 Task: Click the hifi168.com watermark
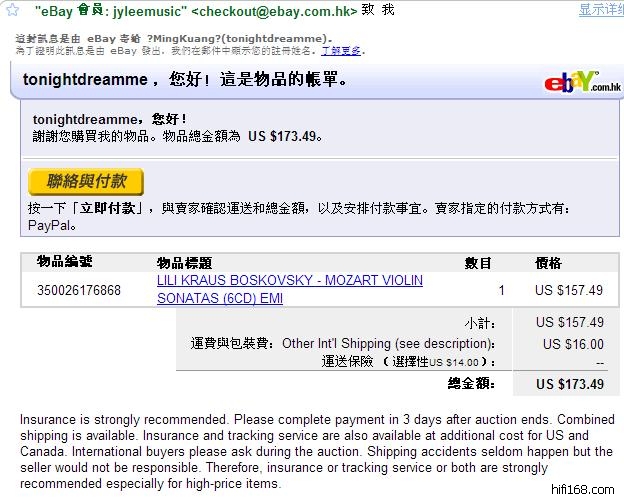click(580, 491)
